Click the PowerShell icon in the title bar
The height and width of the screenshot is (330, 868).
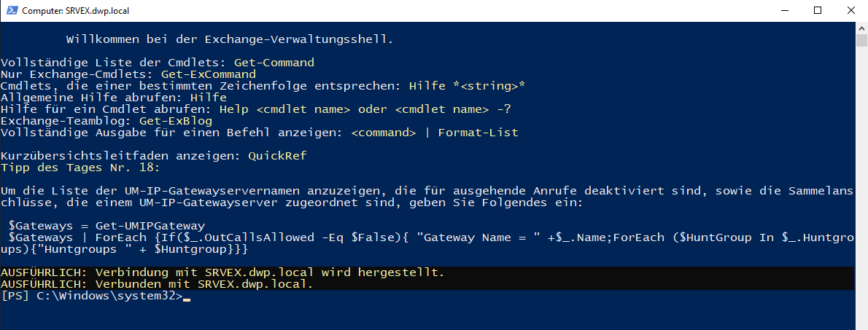[x=11, y=11]
